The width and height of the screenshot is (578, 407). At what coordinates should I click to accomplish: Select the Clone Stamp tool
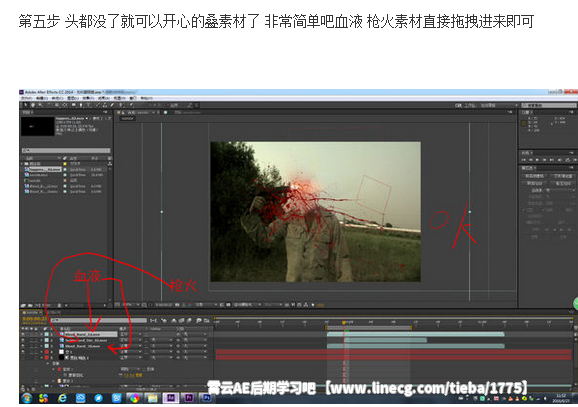105,105
